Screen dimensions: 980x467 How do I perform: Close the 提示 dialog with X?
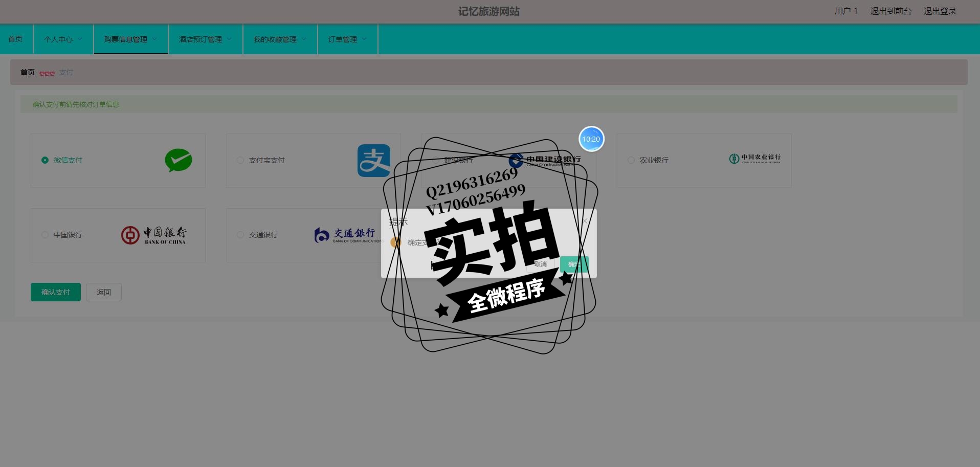click(x=585, y=221)
